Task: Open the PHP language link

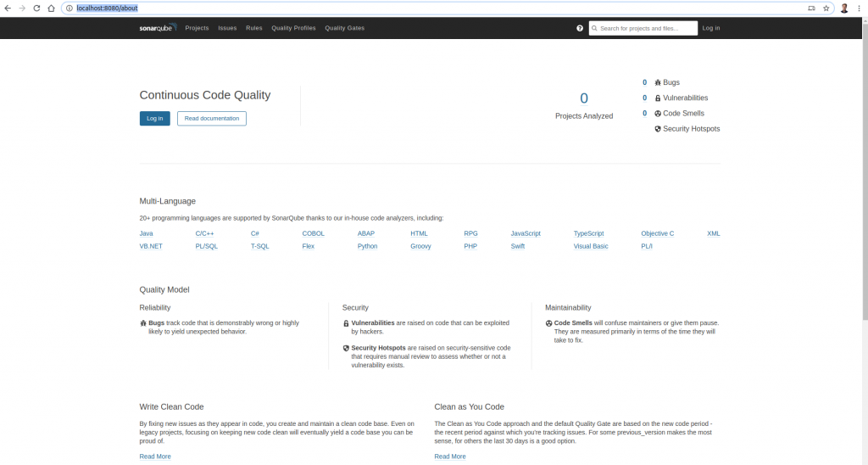Action: click(470, 247)
